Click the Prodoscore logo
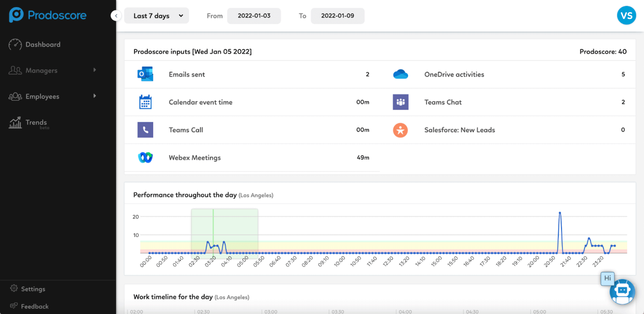644x314 pixels. click(48, 15)
